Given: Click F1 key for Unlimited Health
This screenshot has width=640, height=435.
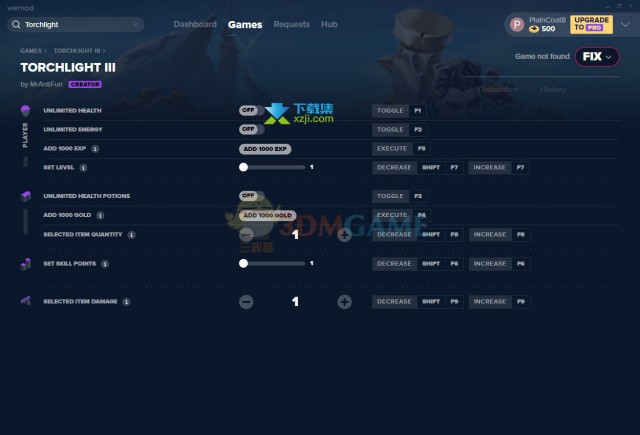Looking at the screenshot, I should pos(418,111).
